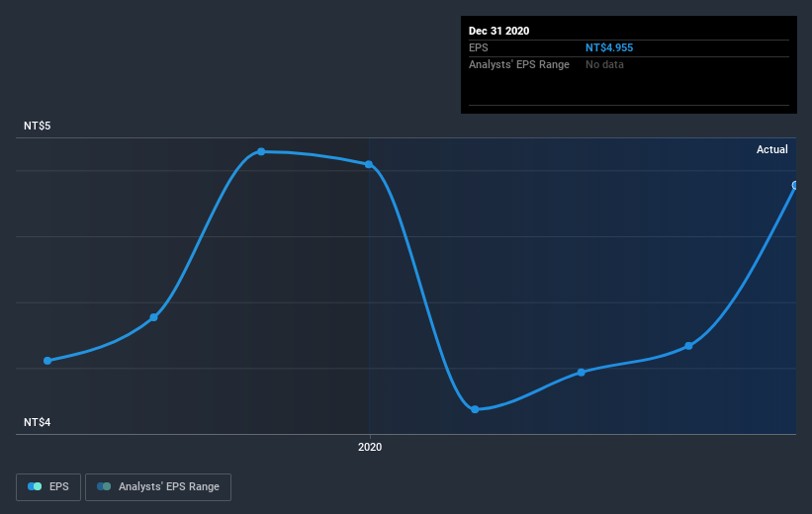Click the Actual region label
The image size is (812, 514).
coord(772,149)
